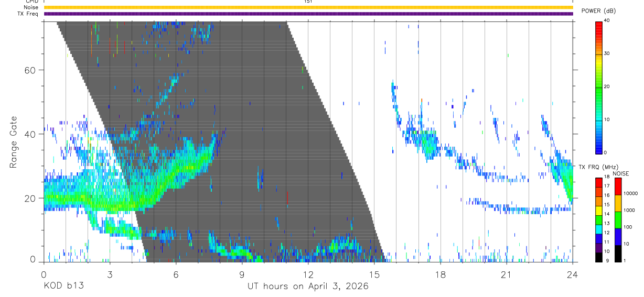Screen dimensions: 644x297
Task: Click the 20 label on POWER scale
Action: click(x=607, y=86)
